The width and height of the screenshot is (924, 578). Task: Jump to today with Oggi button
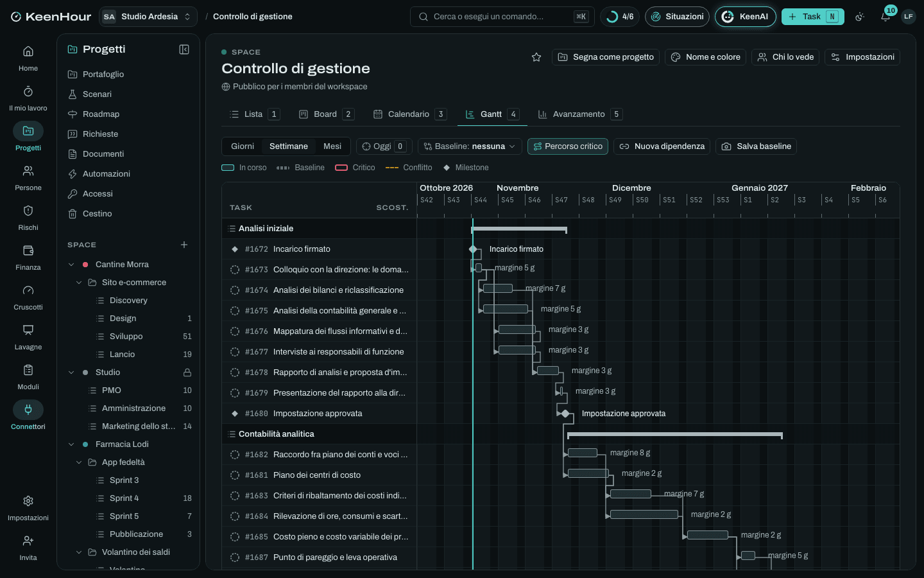(384, 146)
